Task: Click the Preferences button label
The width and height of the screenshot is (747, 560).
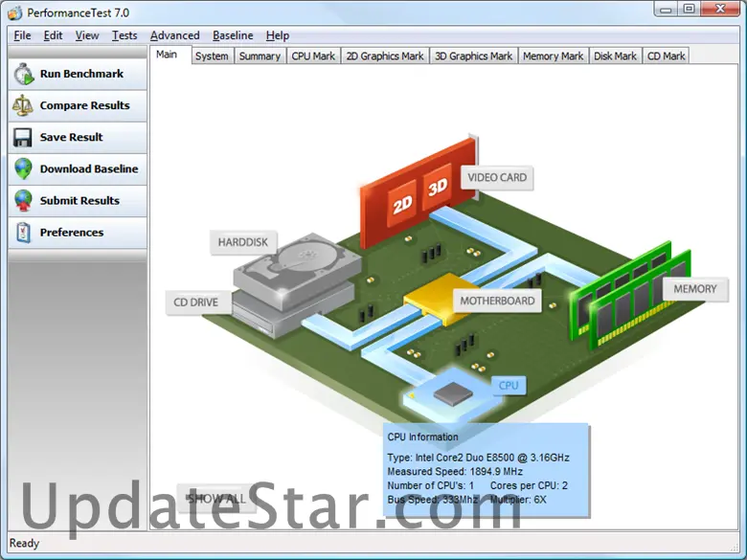Action: pyautogui.click(x=72, y=233)
